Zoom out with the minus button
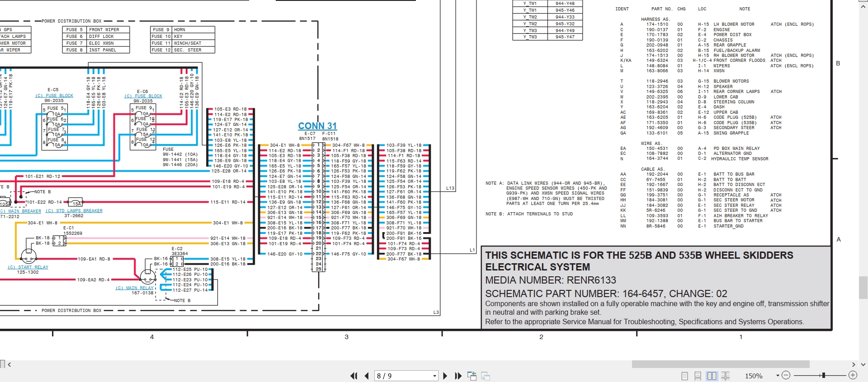The image size is (868, 382). (786, 375)
